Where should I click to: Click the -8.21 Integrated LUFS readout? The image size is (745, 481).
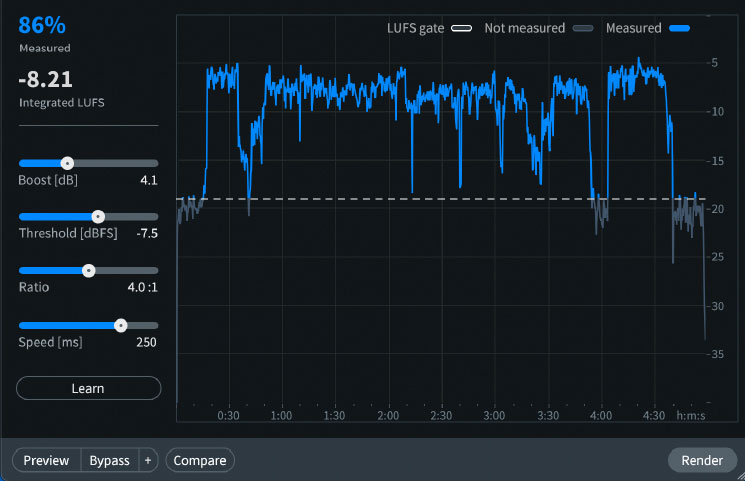point(46,79)
